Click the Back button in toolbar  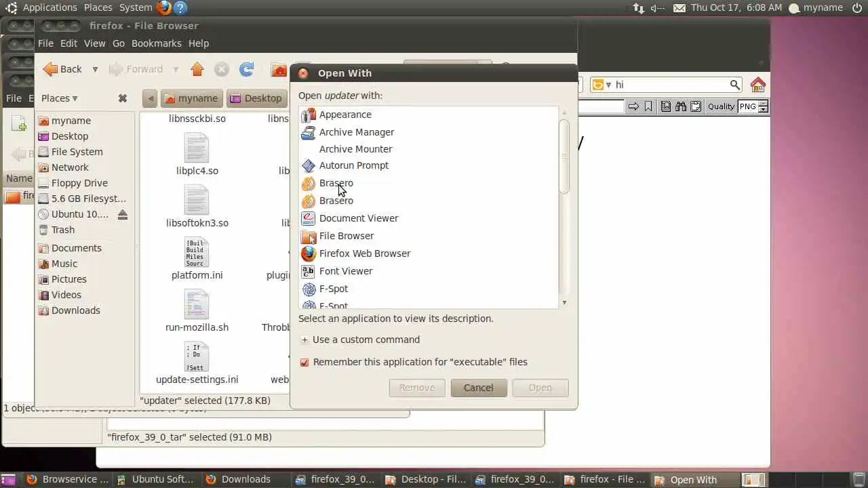pyautogui.click(x=63, y=69)
